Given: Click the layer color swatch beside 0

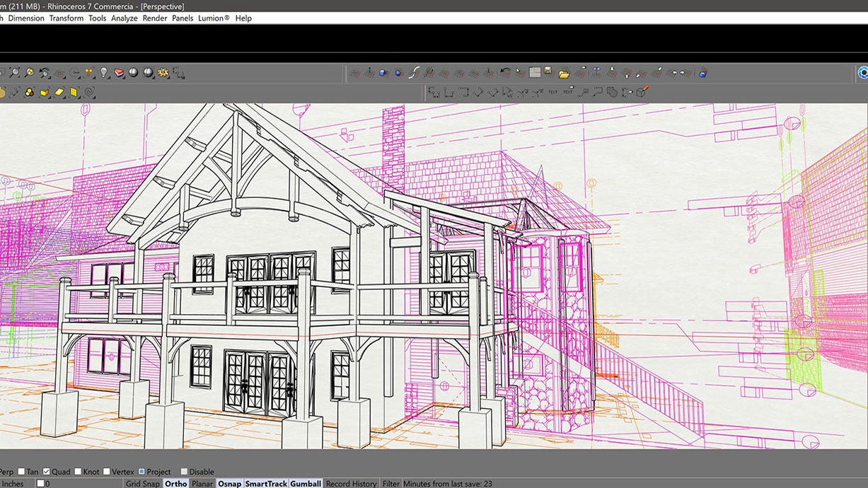Looking at the screenshot, I should pyautogui.click(x=40, y=484).
